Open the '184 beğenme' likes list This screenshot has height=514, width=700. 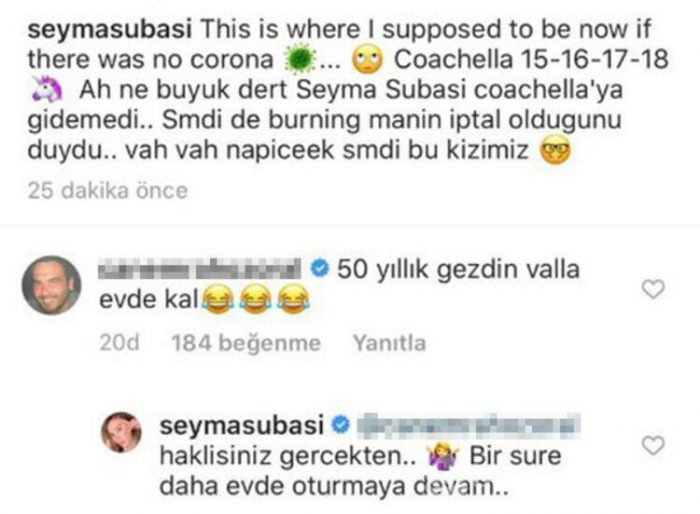pyautogui.click(x=246, y=343)
